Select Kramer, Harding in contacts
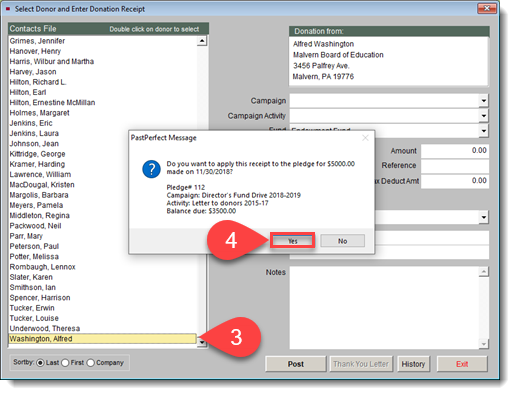The width and height of the screenshot is (515, 396). [x=37, y=164]
